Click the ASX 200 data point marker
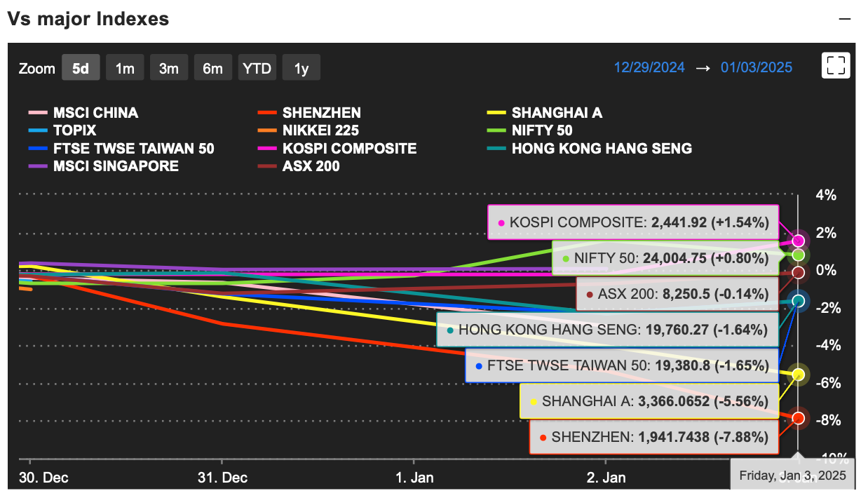Viewport: 868px width, 491px height. 798,272
